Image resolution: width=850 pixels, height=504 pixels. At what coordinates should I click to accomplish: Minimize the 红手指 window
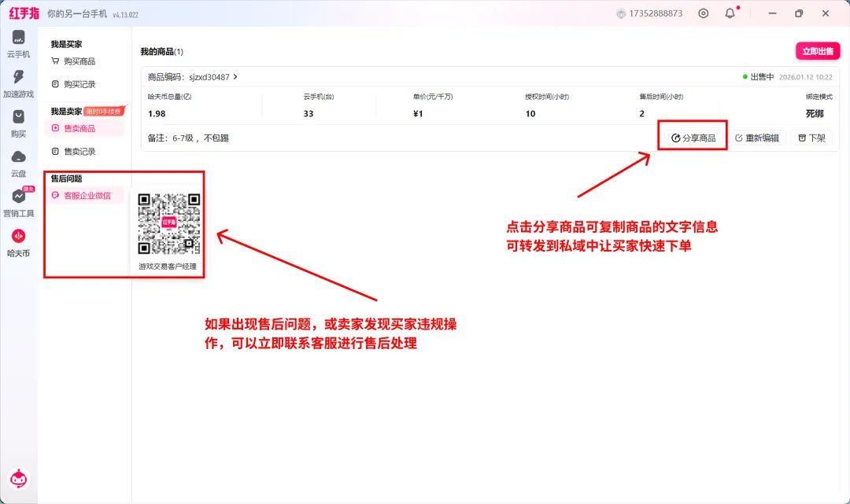click(773, 13)
